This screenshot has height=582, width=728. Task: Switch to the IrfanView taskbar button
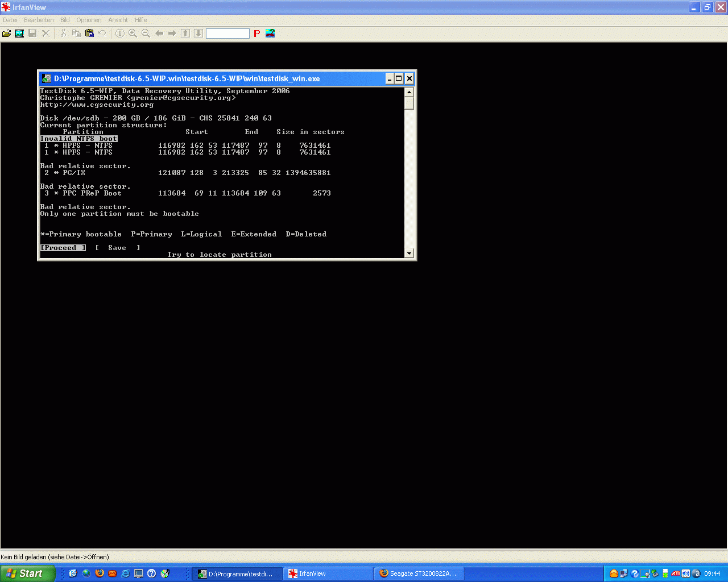(328, 574)
